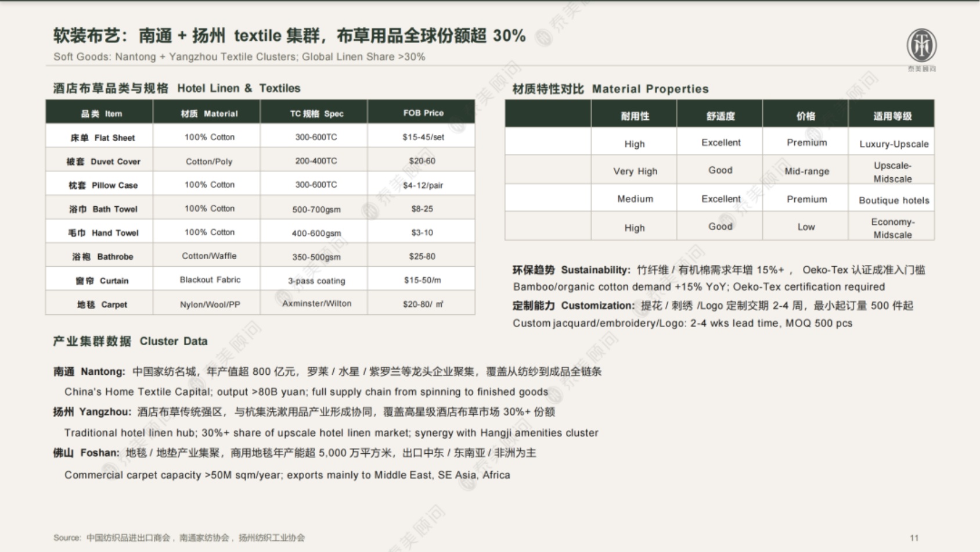
Task: Click the '定制能力 Customization:' label
Action: [574, 306]
